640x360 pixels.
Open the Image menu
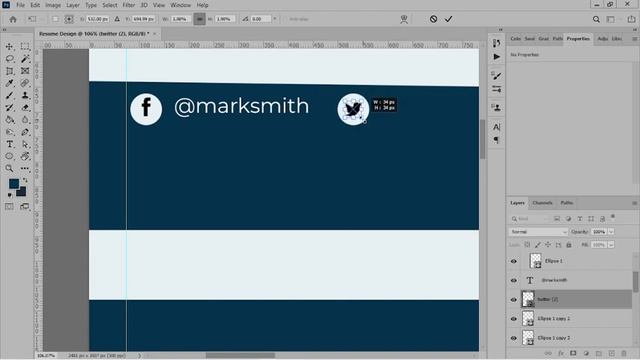(x=53, y=5)
